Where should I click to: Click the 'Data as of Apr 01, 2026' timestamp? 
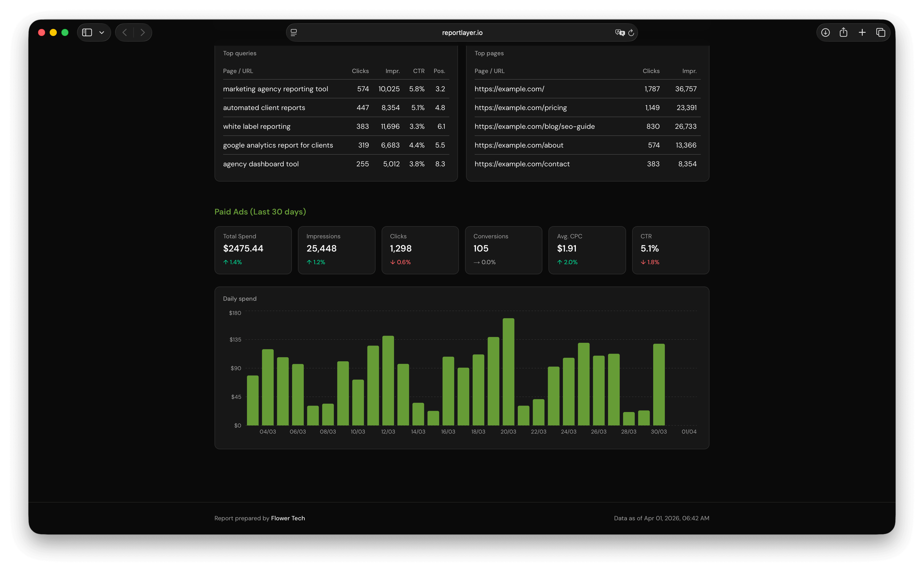pyautogui.click(x=662, y=518)
